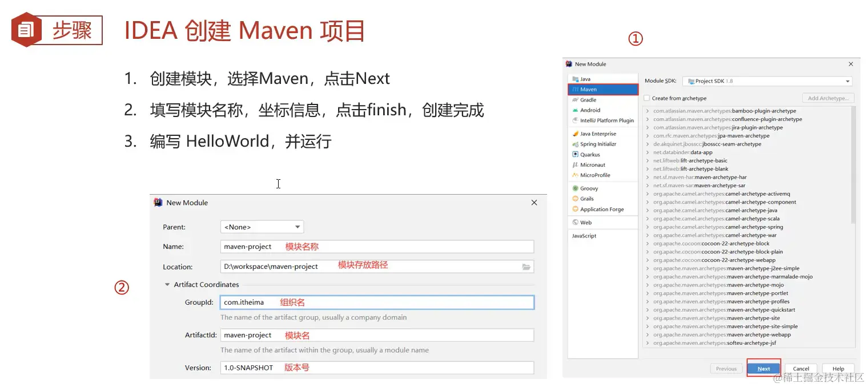Image resolution: width=868 pixels, height=387 pixels.
Task: Select Groovy module type
Action: (x=602, y=188)
